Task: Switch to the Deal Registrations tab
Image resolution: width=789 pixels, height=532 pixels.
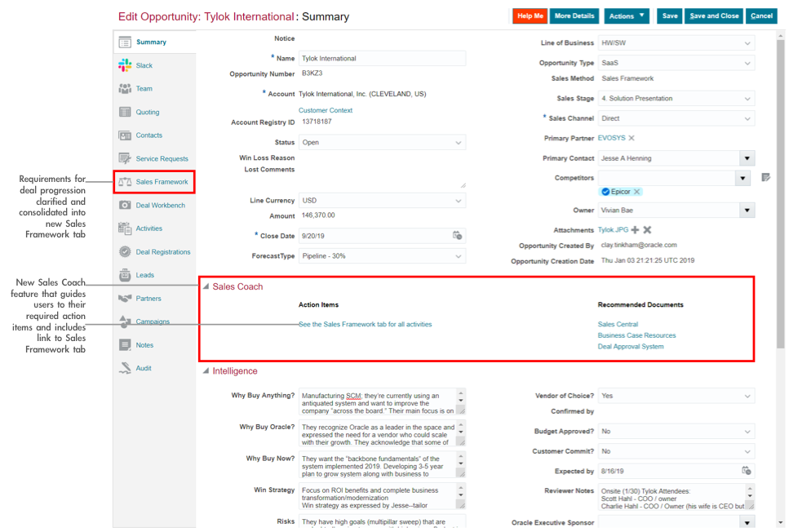Action: pos(154,251)
